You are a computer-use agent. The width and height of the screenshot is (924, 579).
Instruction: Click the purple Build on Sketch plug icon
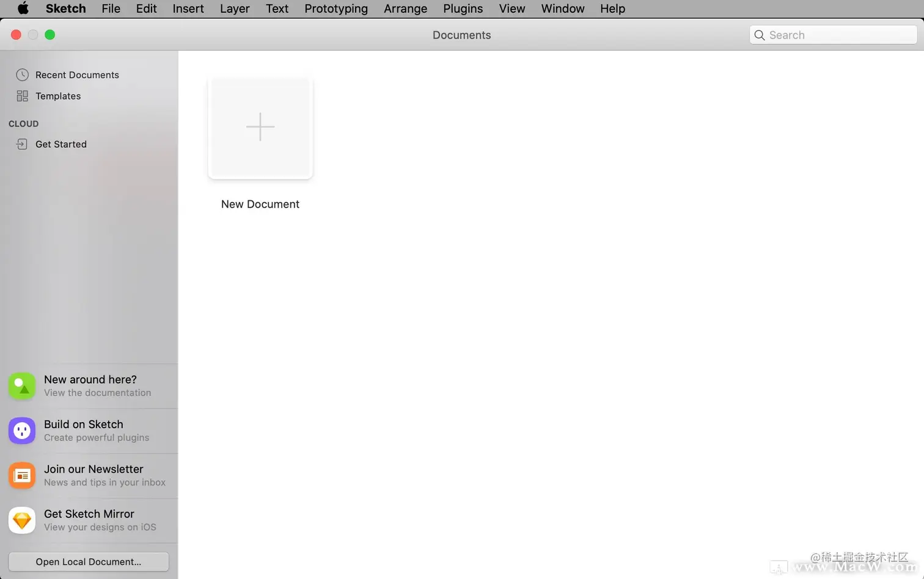point(22,431)
